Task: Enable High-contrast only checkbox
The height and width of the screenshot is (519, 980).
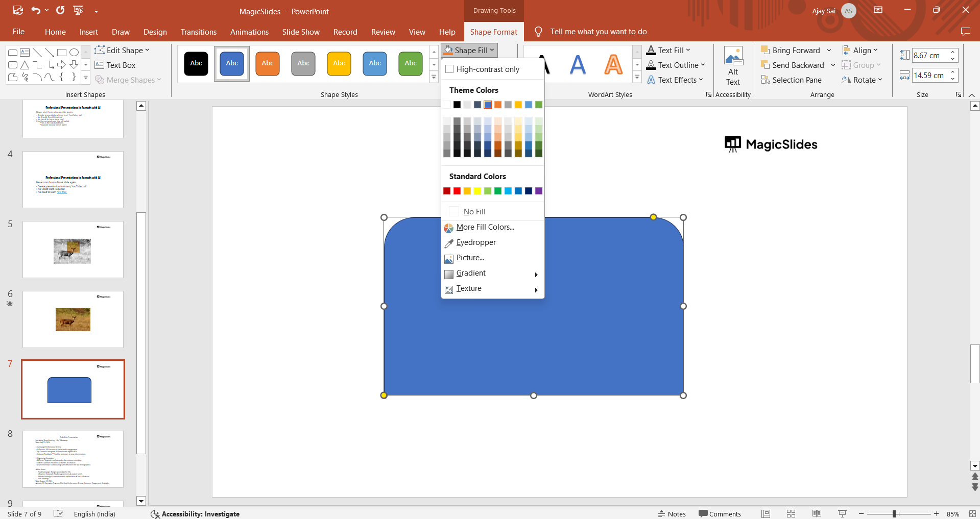Action: [x=450, y=69]
